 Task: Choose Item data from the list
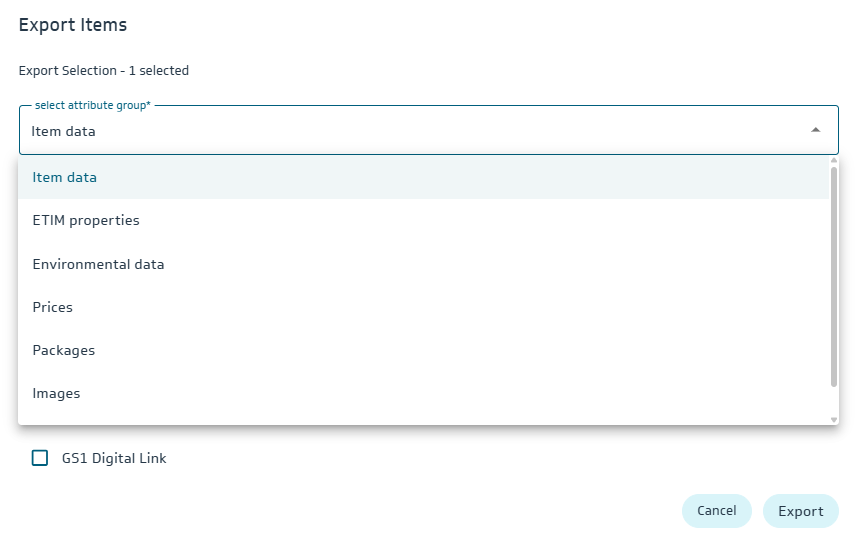[x=65, y=177]
